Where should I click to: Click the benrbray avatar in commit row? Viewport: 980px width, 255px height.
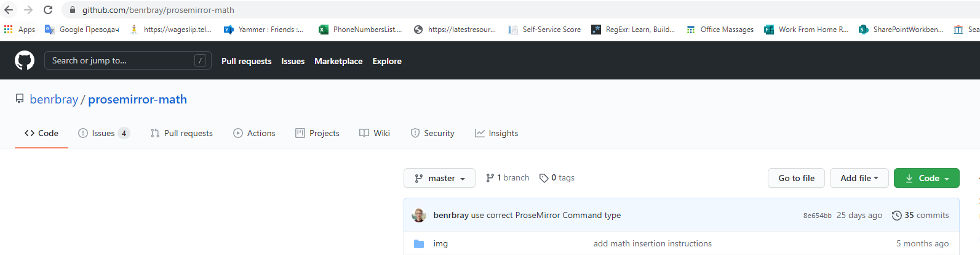pos(419,215)
